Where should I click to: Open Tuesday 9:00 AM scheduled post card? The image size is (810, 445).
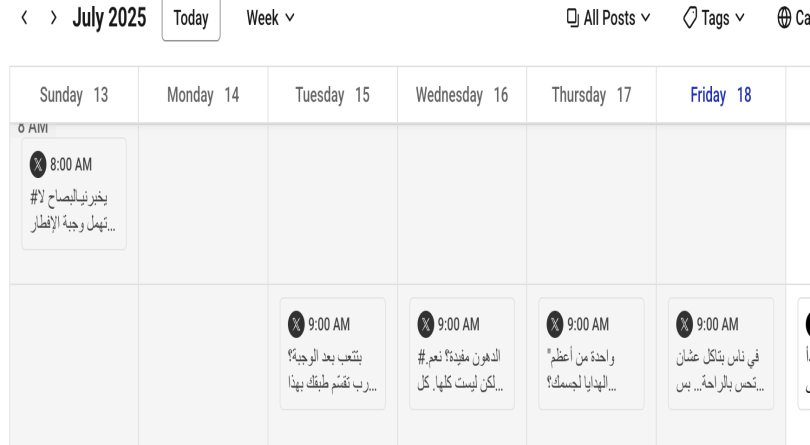click(x=333, y=354)
